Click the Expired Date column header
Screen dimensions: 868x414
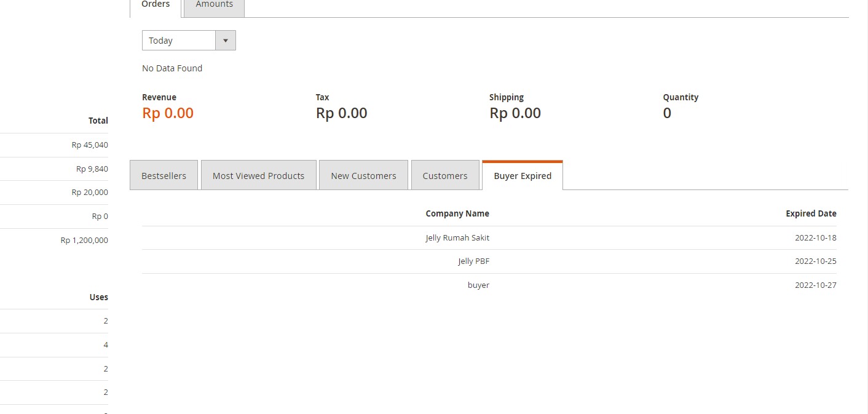coord(811,213)
